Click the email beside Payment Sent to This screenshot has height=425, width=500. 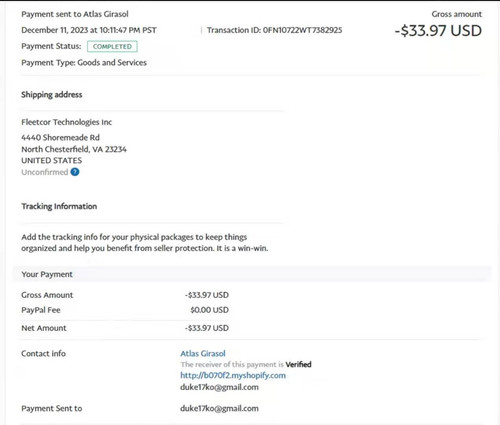(219, 408)
